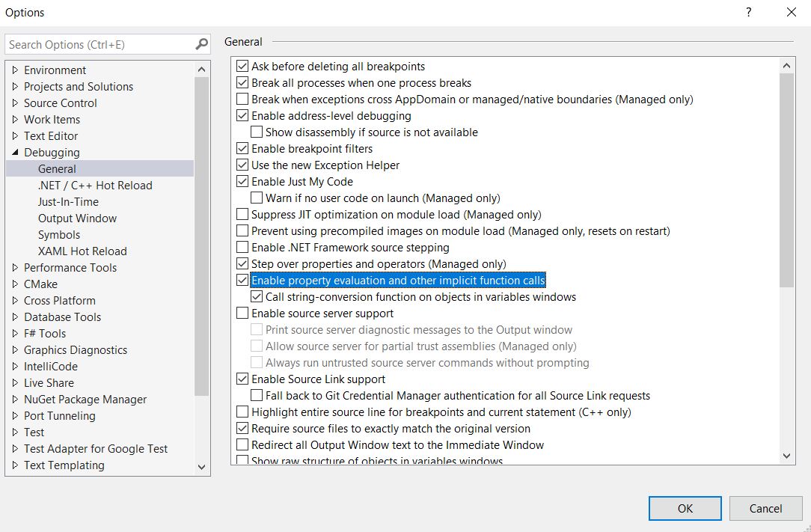
Task: Select Symbols under Debugging
Action: pos(59,235)
